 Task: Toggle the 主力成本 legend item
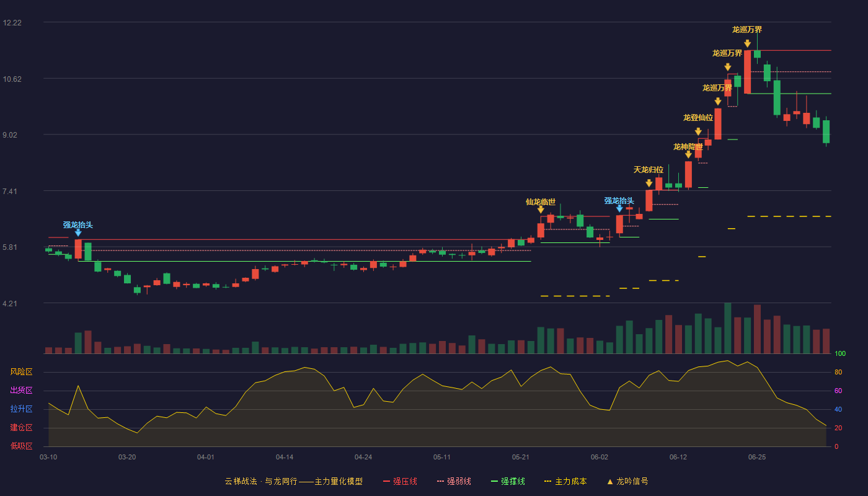565,481
